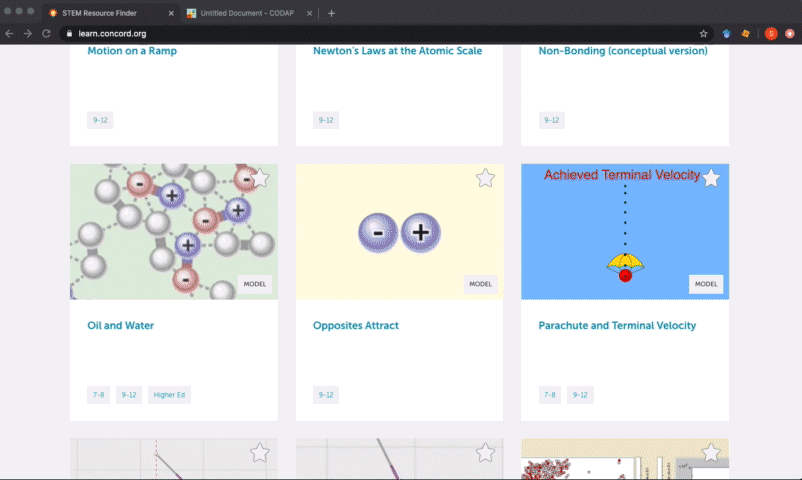Open Parachute and Terminal Velocity title link
This screenshot has height=480, width=802.
(617, 325)
